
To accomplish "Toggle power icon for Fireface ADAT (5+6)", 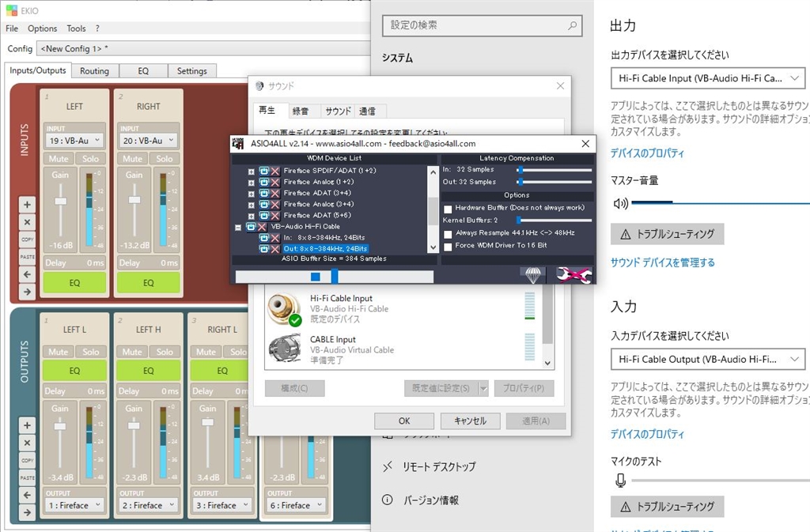I will [264, 216].
